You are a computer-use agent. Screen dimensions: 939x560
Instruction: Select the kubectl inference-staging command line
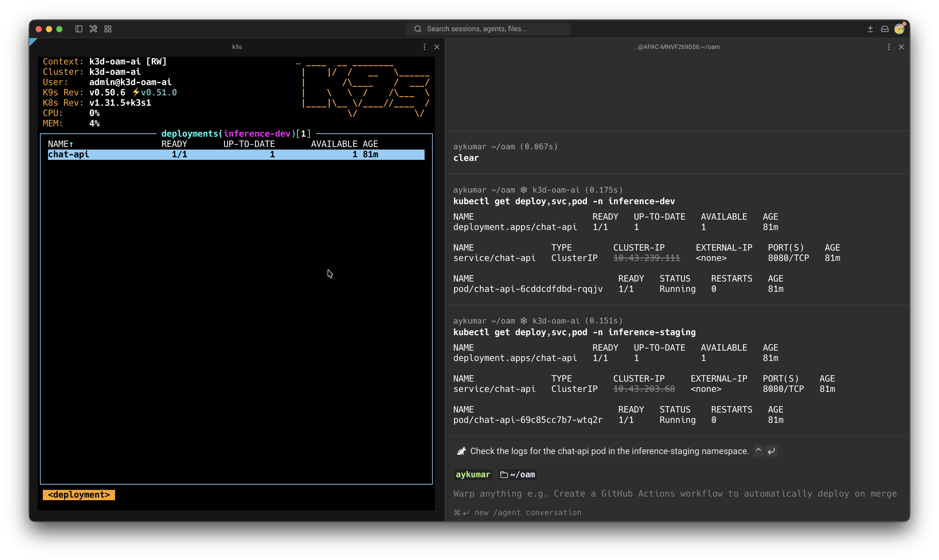574,332
